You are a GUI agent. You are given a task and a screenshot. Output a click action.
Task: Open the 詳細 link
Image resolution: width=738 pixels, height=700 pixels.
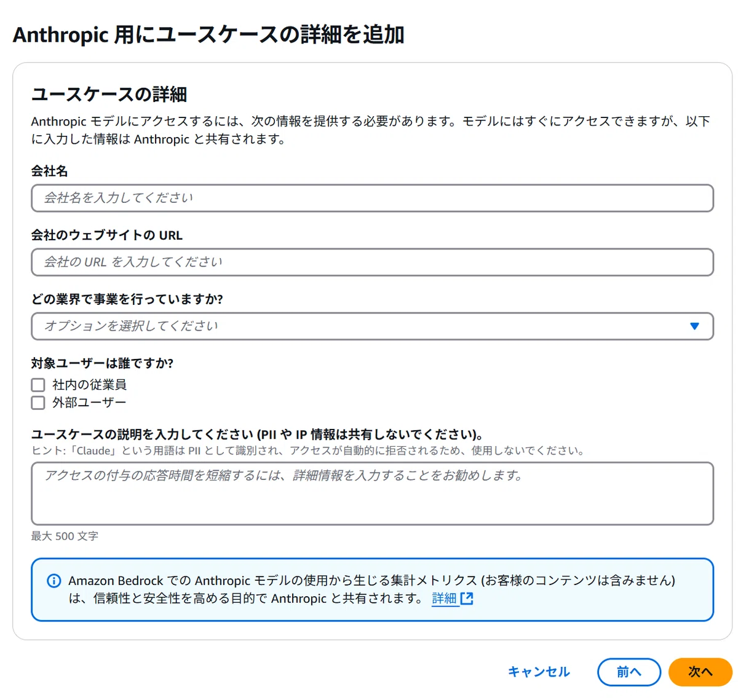pyautogui.click(x=444, y=598)
